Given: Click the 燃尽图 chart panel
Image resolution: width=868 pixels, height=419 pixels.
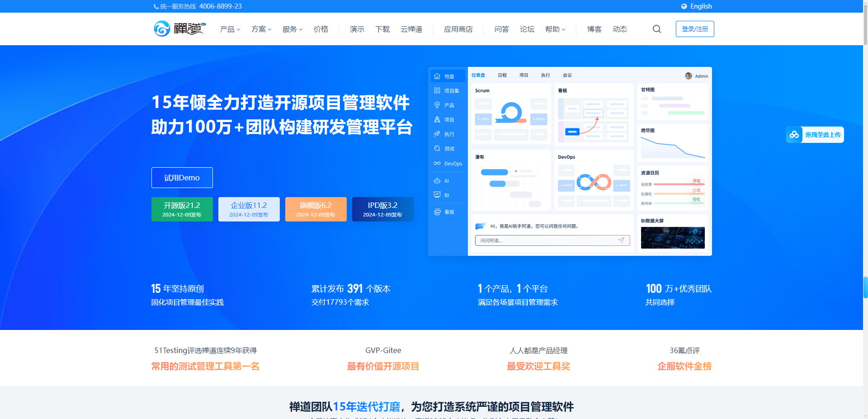Looking at the screenshot, I should (673, 143).
